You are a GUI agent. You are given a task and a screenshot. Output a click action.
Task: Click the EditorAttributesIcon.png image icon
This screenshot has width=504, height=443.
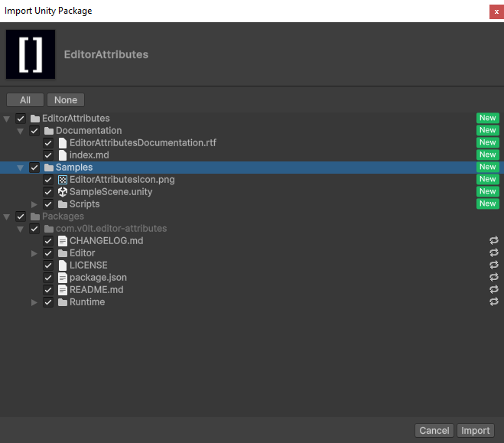pos(63,180)
